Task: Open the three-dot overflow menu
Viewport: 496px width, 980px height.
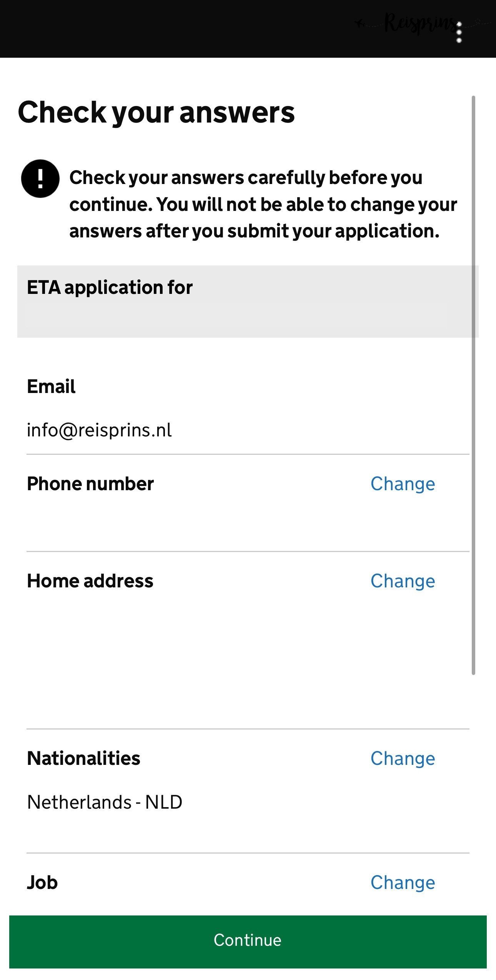Action: [459, 33]
